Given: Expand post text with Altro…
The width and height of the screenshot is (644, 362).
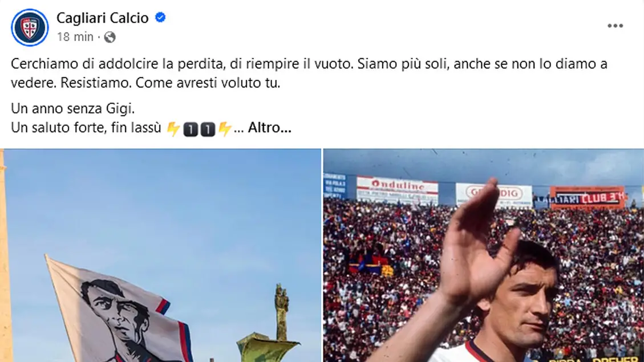Looking at the screenshot, I should pyautogui.click(x=269, y=128).
